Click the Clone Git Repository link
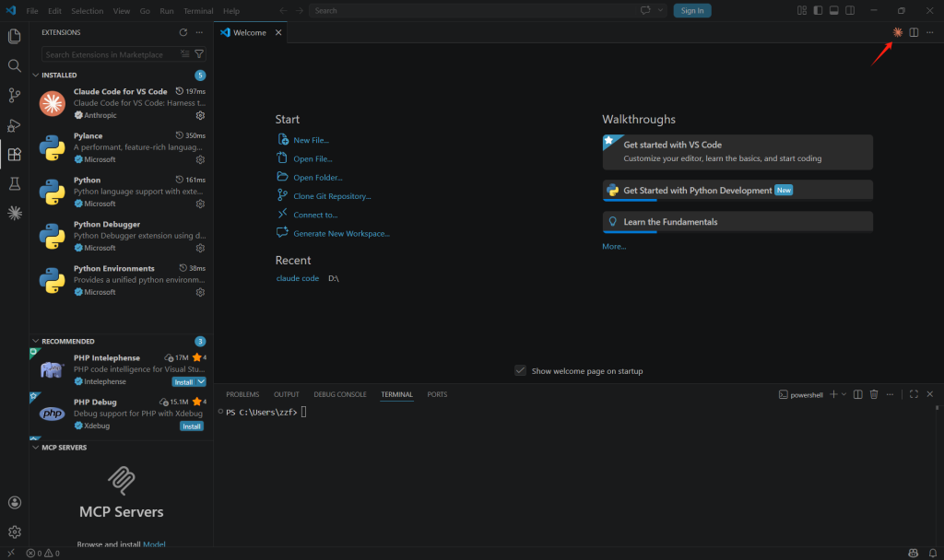This screenshot has height=560, width=944. coord(332,196)
